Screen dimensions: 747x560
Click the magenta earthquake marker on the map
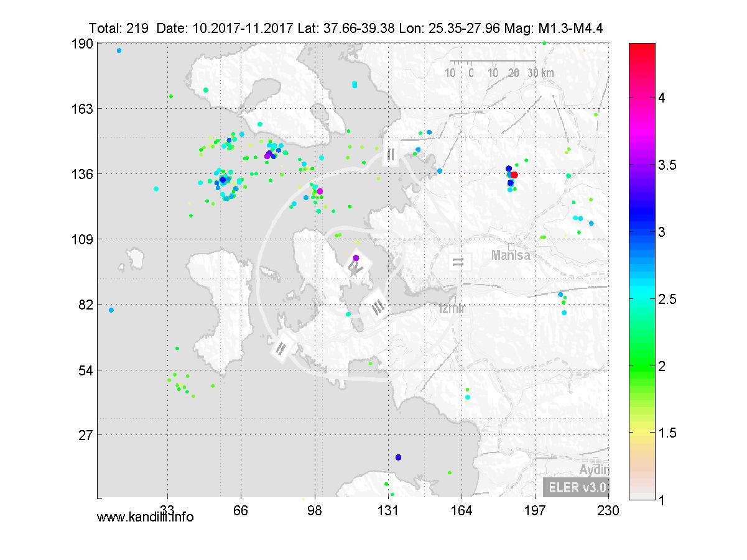click(320, 191)
